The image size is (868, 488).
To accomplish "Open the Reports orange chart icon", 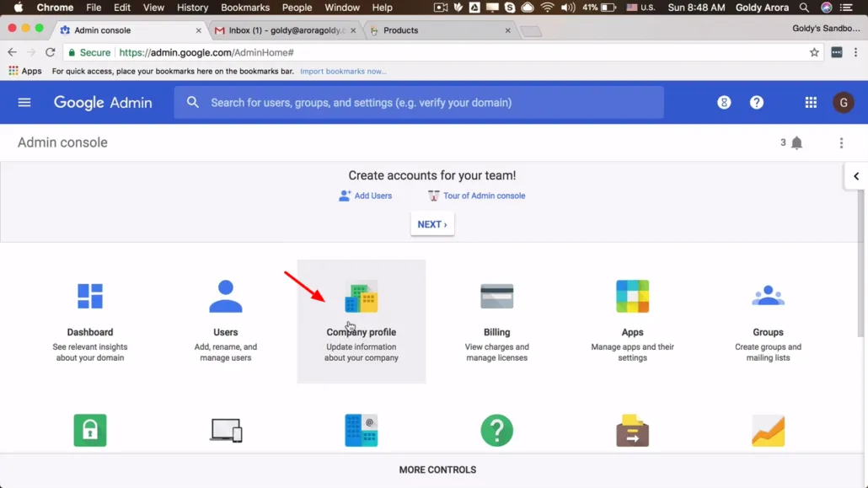I will pyautogui.click(x=768, y=430).
